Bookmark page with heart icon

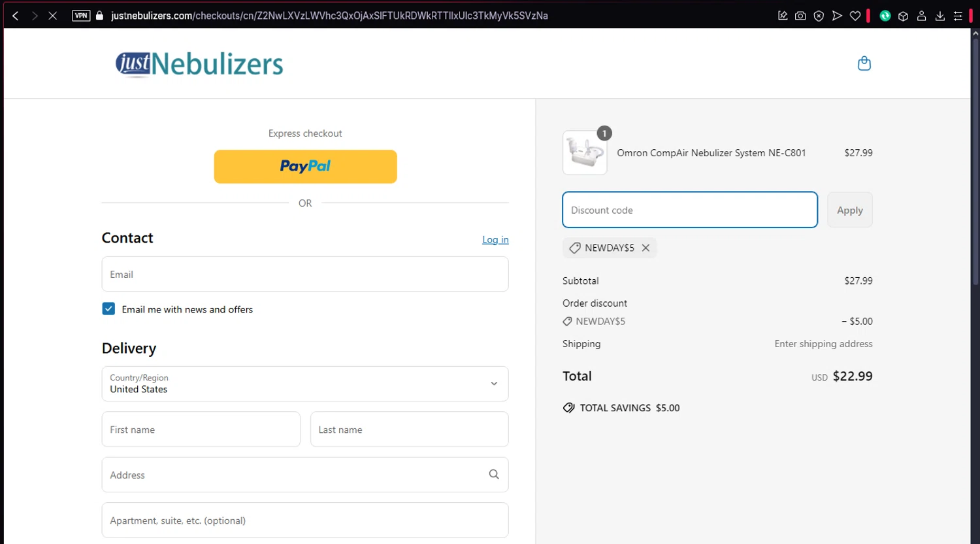point(855,16)
